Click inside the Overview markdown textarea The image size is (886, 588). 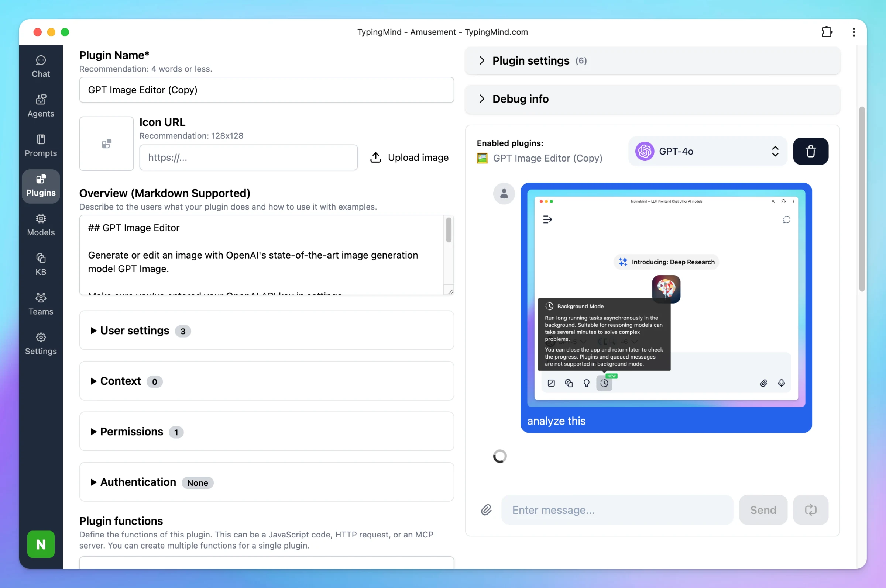pos(261,255)
